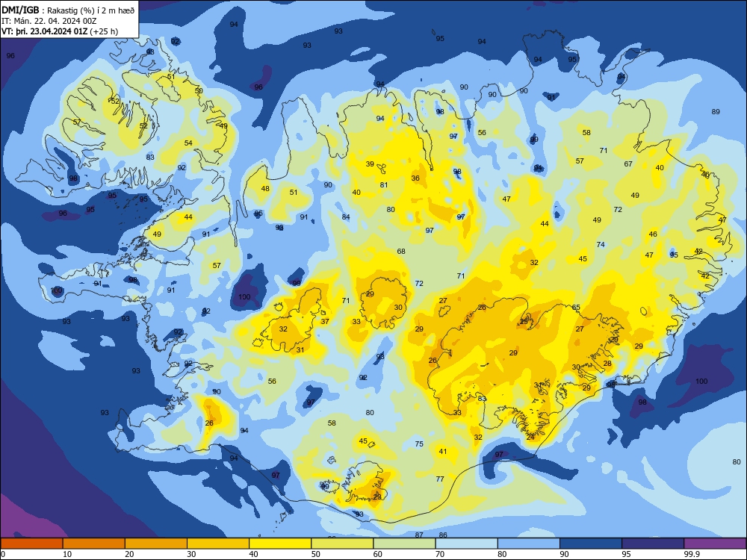Click the map value 77
Viewport: 747px width, 560px height.
click(440, 479)
